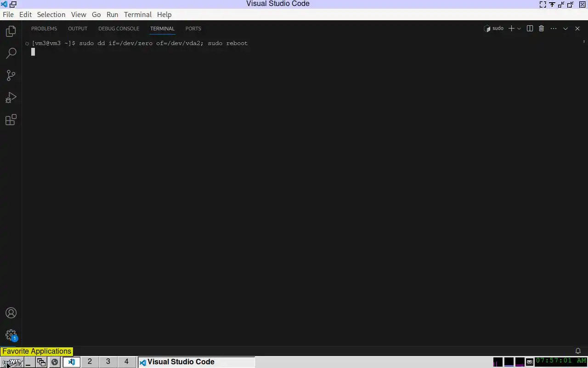Open the window list taskbar icon
The image size is (588, 368).
tap(41, 362)
